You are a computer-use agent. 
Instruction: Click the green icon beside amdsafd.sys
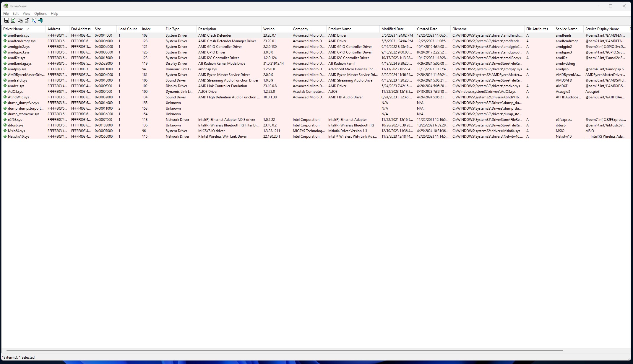click(x=5, y=80)
